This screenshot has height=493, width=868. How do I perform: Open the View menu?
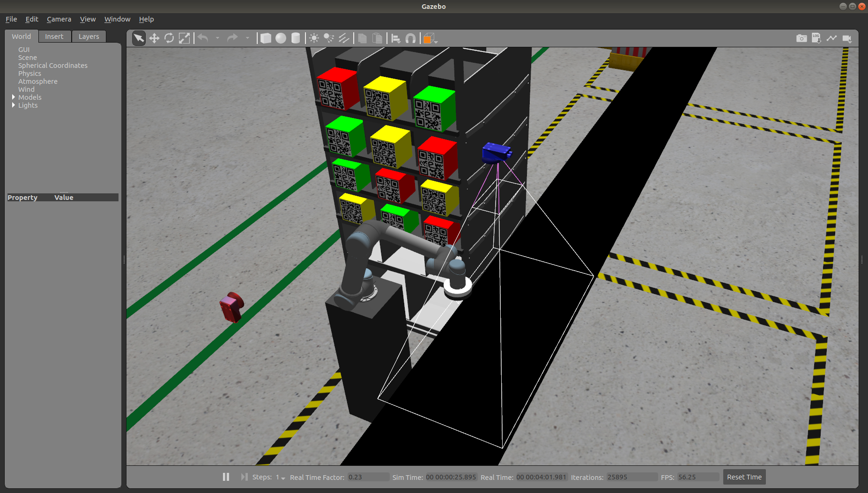tap(88, 19)
